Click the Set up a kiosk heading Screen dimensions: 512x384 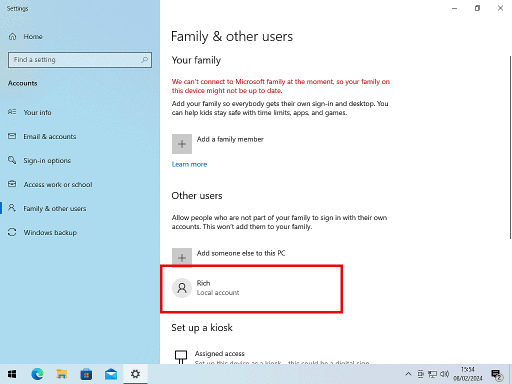(202, 328)
